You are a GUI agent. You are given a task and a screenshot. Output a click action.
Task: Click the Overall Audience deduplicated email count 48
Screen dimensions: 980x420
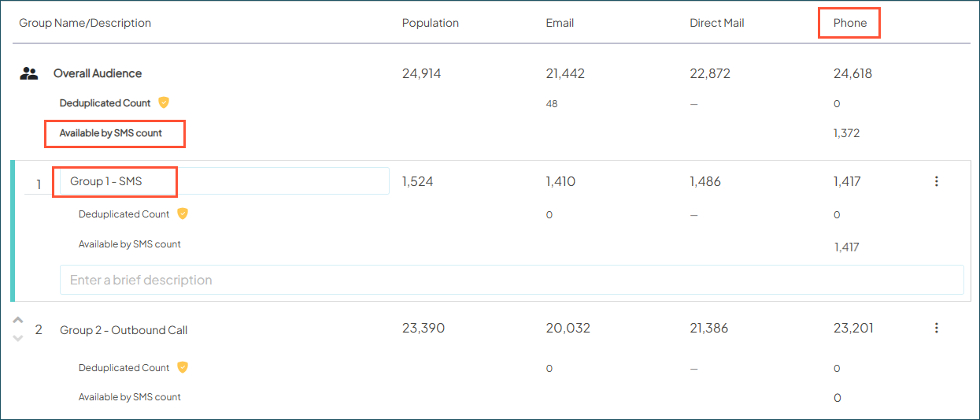[x=551, y=104]
